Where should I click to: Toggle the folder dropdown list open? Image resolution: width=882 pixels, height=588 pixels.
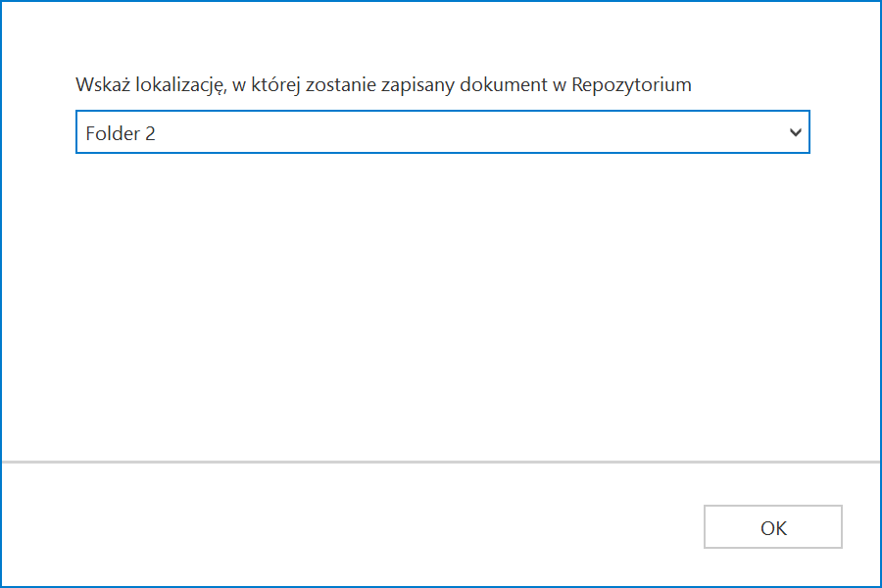point(795,132)
